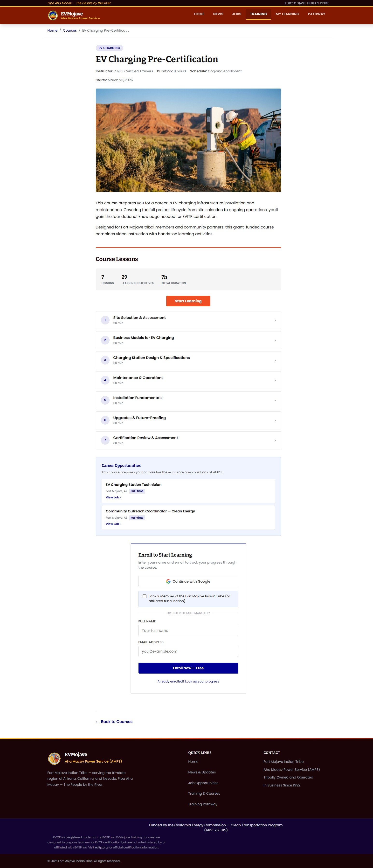Screen dimensions: 373x868
Task: Open the course hero image of EV charger
Action: click(x=188, y=140)
